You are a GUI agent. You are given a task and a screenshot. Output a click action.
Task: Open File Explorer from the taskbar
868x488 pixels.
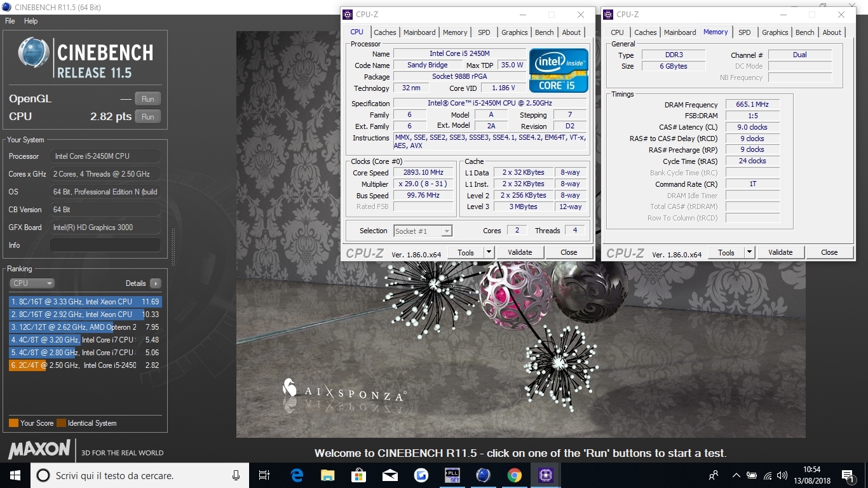tap(327, 475)
